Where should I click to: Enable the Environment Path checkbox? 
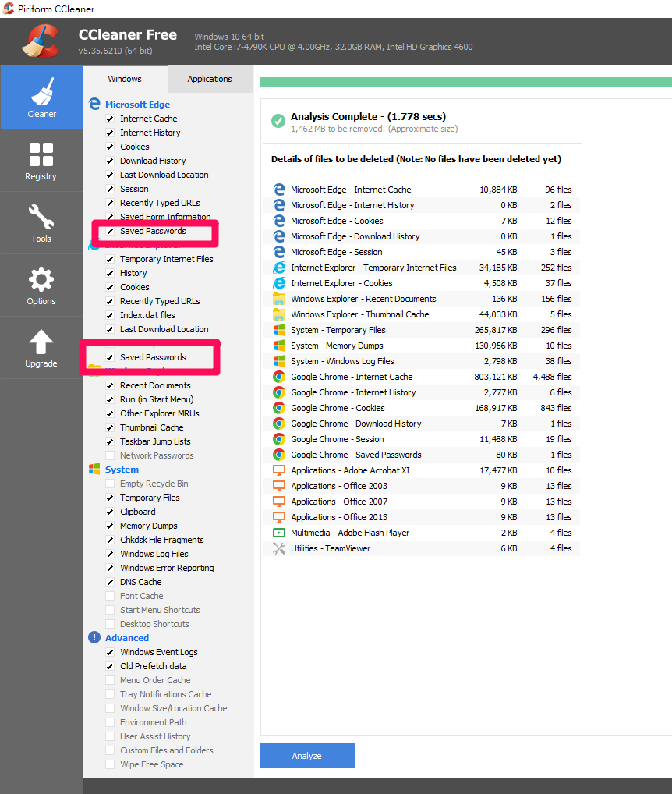(x=110, y=722)
